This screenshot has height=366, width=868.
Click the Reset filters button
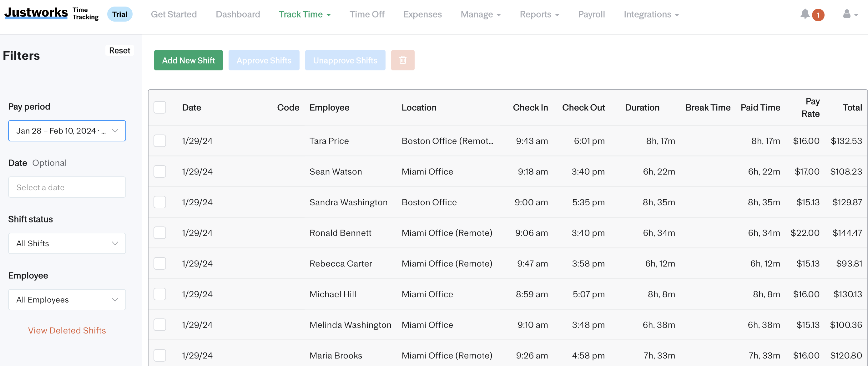[x=119, y=51]
